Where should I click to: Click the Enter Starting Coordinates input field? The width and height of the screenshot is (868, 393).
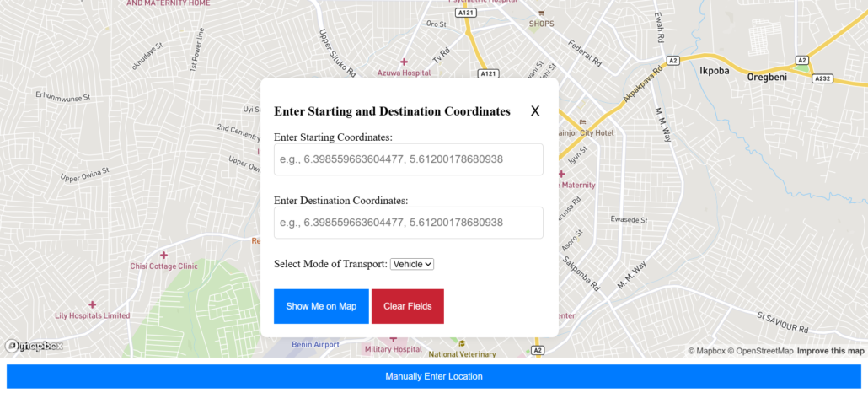[x=409, y=159]
